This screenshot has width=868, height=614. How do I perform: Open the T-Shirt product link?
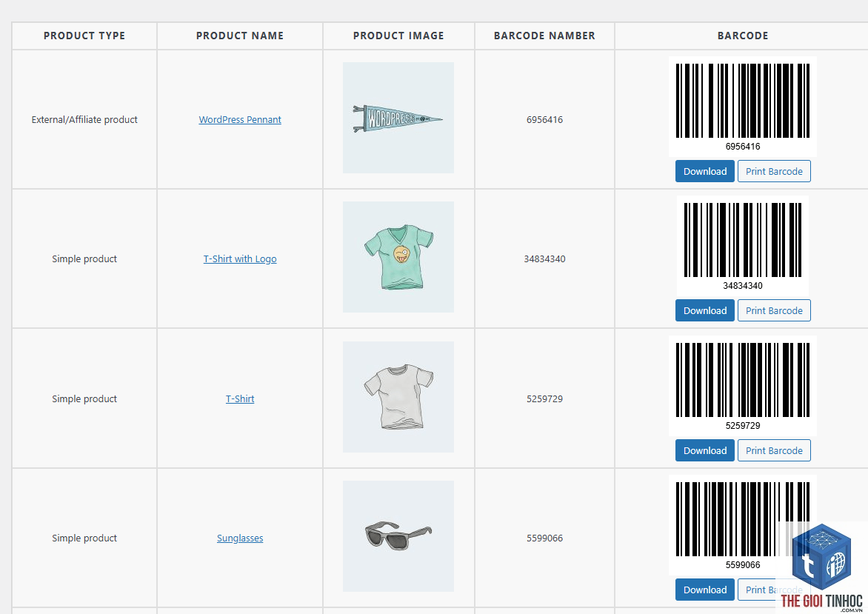point(240,398)
